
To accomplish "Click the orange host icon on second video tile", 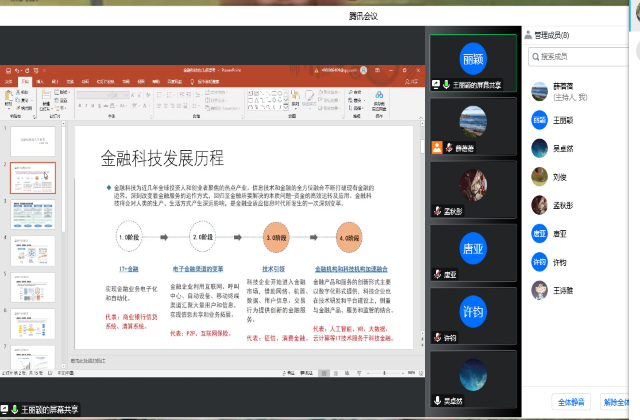I will coord(437,148).
